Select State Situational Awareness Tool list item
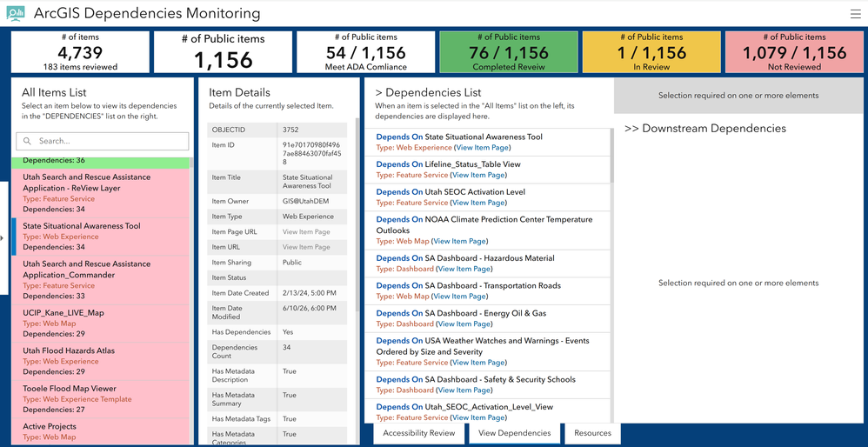The height and width of the screenshot is (447, 868). coord(100,237)
